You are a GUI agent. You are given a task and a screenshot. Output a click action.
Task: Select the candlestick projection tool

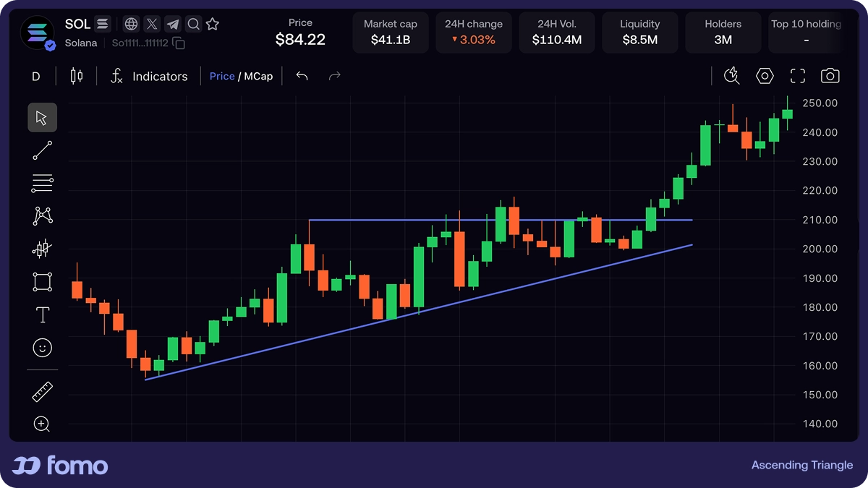click(43, 249)
